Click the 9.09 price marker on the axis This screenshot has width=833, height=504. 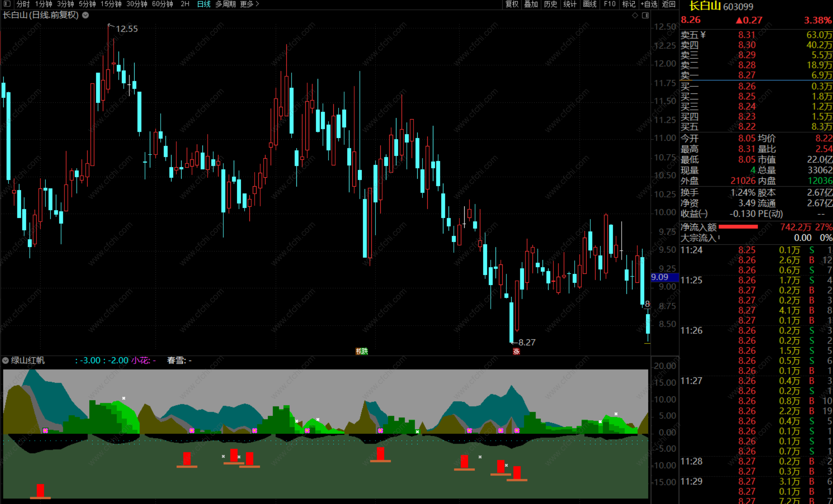click(664, 277)
